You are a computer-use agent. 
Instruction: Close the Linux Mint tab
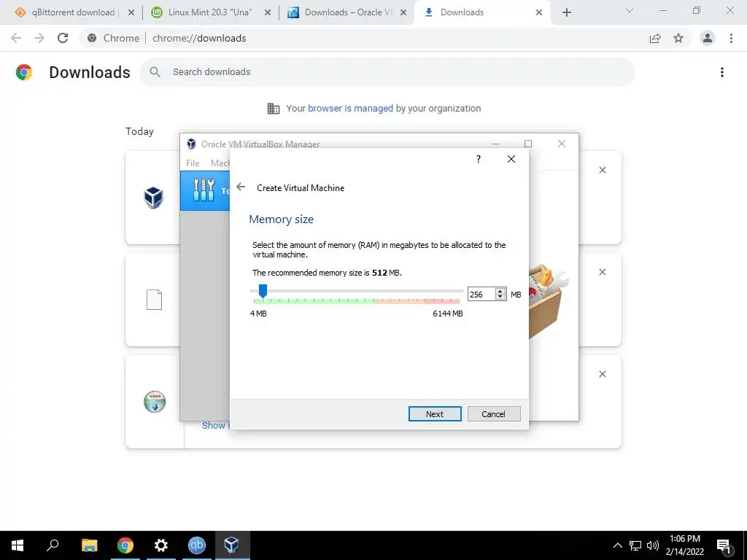coord(267,13)
